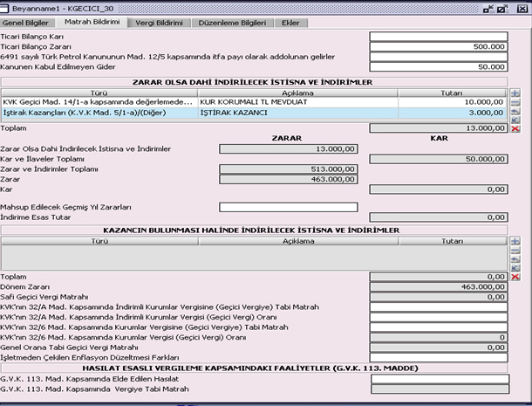Click red X beside lower 0,00 Toplam
Screen dimensions: 532x406
coord(515,277)
